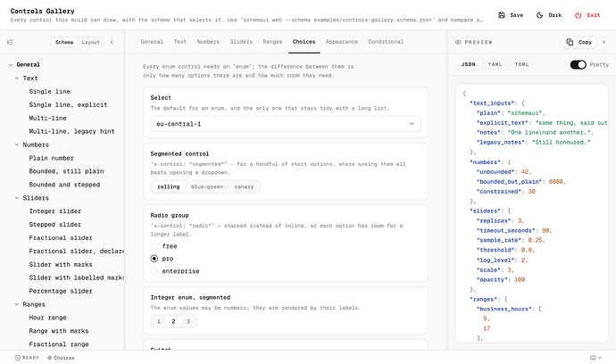Select the enterprise radio option
Screen dimensions: 616x364
(x=154, y=271)
